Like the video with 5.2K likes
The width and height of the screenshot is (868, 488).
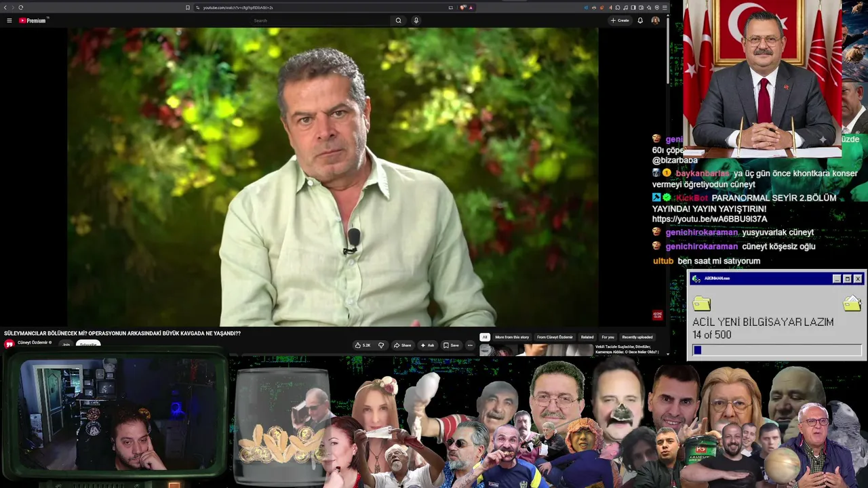tap(363, 345)
